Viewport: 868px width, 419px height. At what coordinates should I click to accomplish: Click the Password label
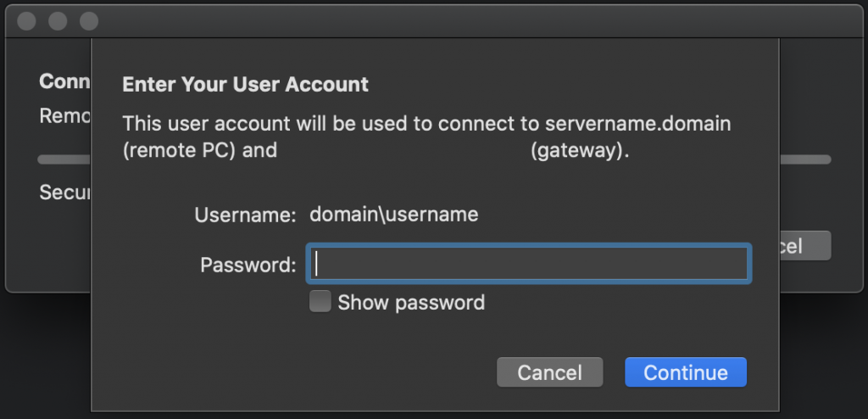pyautogui.click(x=248, y=265)
